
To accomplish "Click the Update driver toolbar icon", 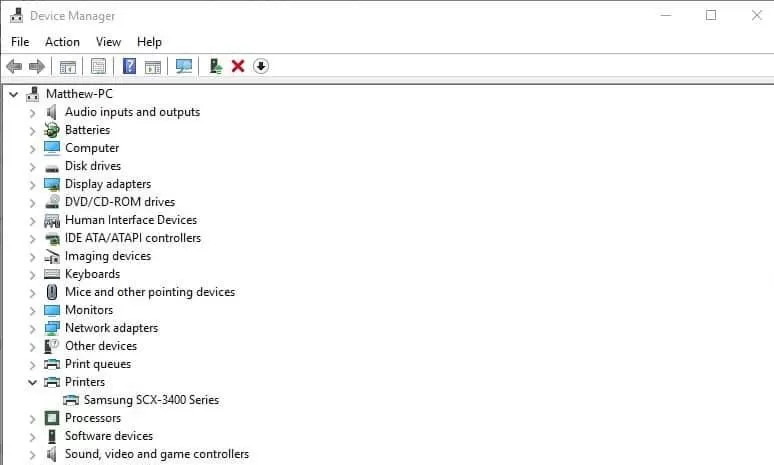I will (216, 66).
